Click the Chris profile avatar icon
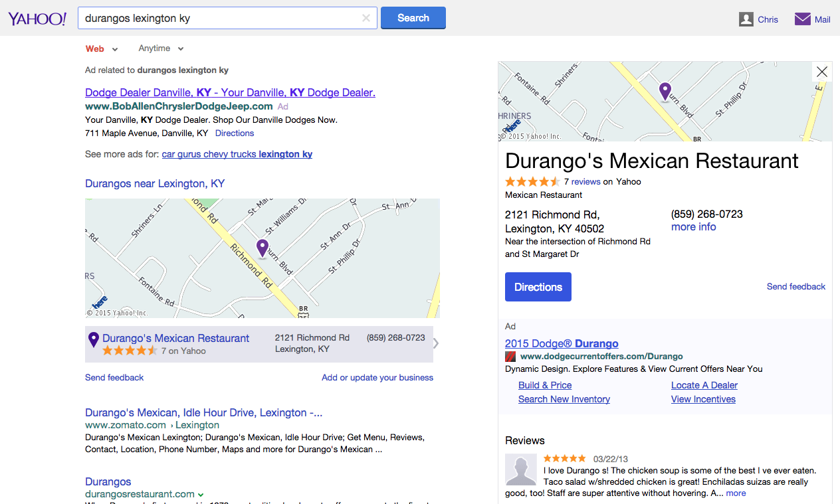 (746, 19)
